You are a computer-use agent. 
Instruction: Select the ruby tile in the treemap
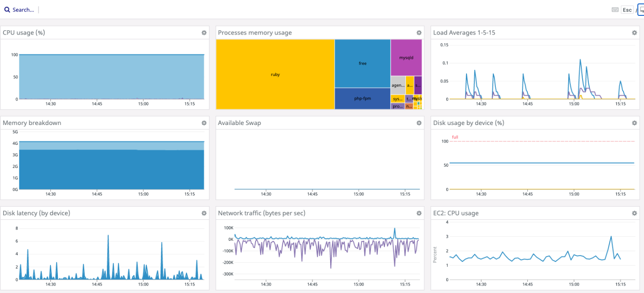tap(275, 74)
